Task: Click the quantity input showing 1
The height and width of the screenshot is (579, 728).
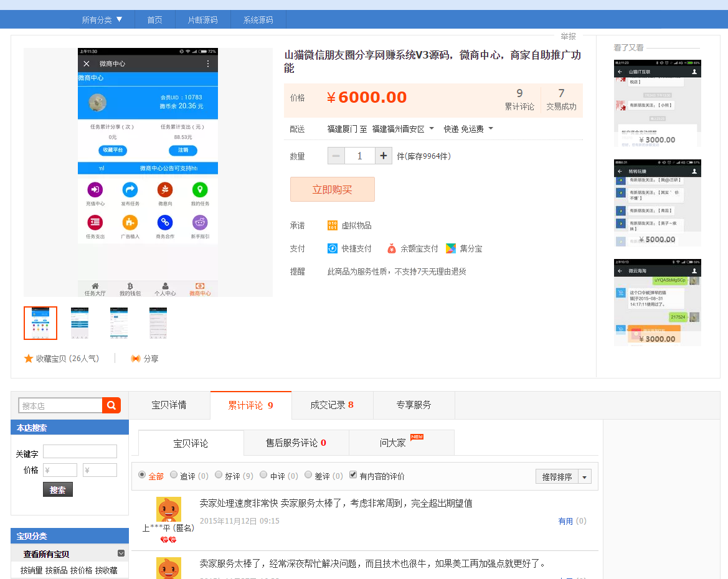Action: coord(360,156)
